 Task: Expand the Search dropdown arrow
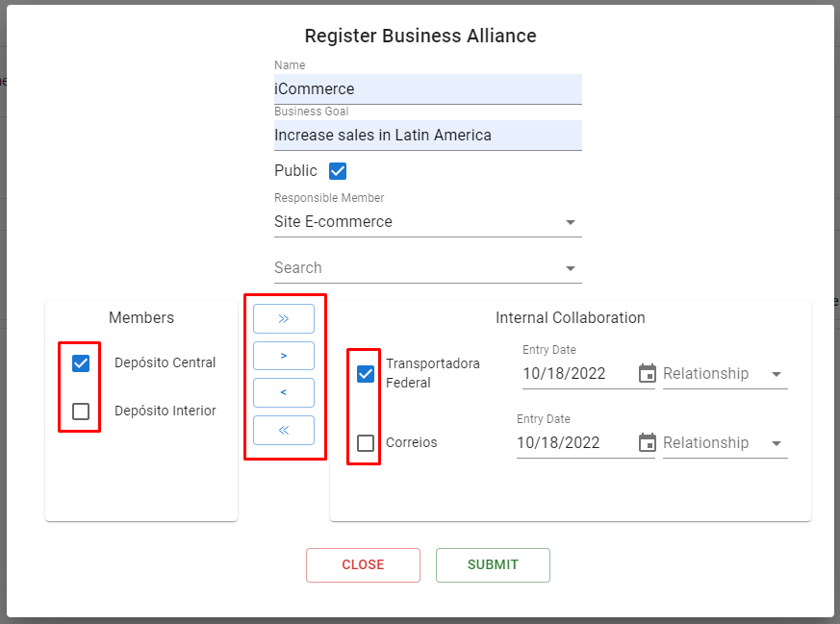(x=571, y=268)
